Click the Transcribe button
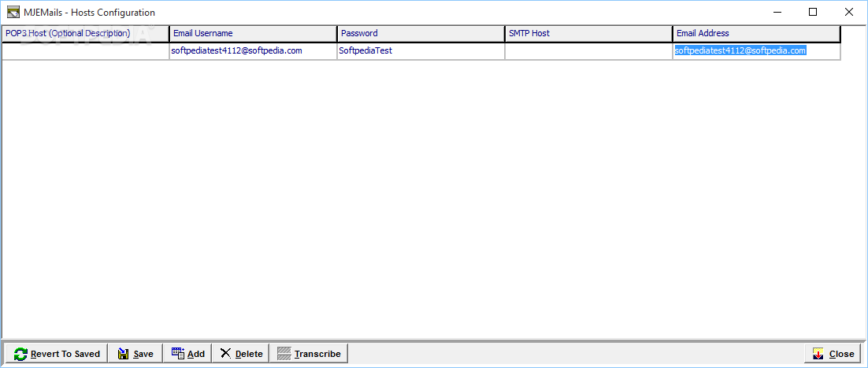The image size is (868, 368). click(x=309, y=354)
